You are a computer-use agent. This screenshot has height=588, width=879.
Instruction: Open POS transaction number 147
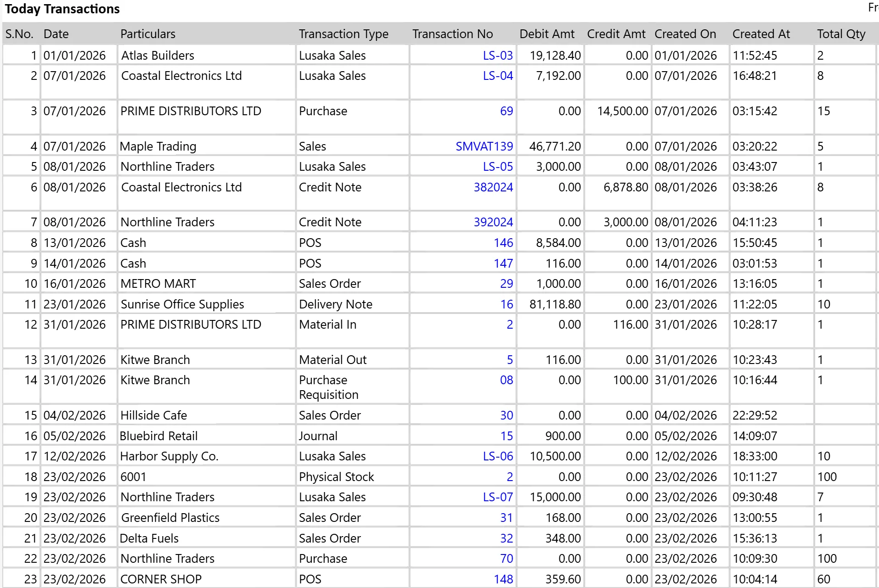pos(503,263)
